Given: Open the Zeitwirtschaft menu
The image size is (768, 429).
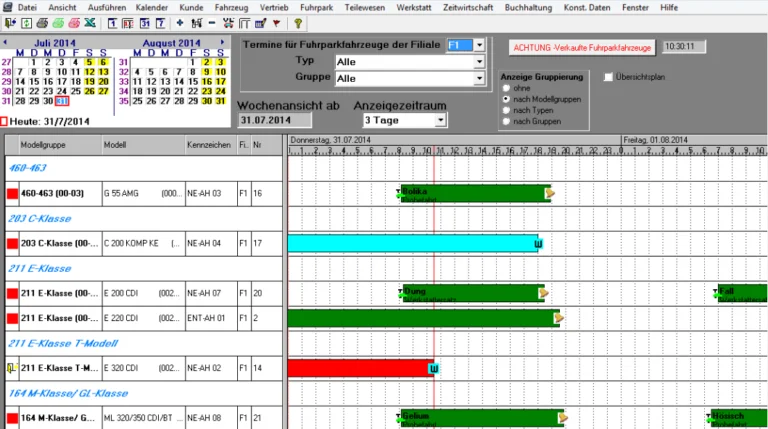Looking at the screenshot, I should tap(468, 7).
